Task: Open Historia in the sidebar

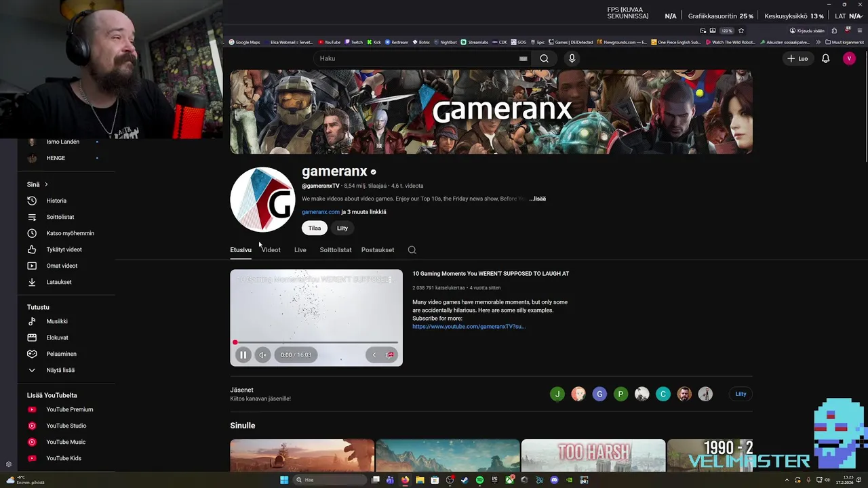Action: click(56, 201)
